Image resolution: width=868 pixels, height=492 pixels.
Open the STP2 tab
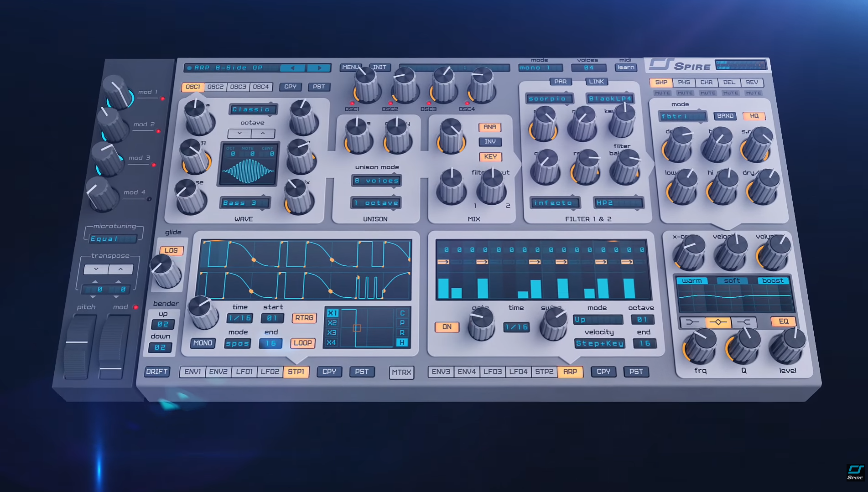(544, 372)
